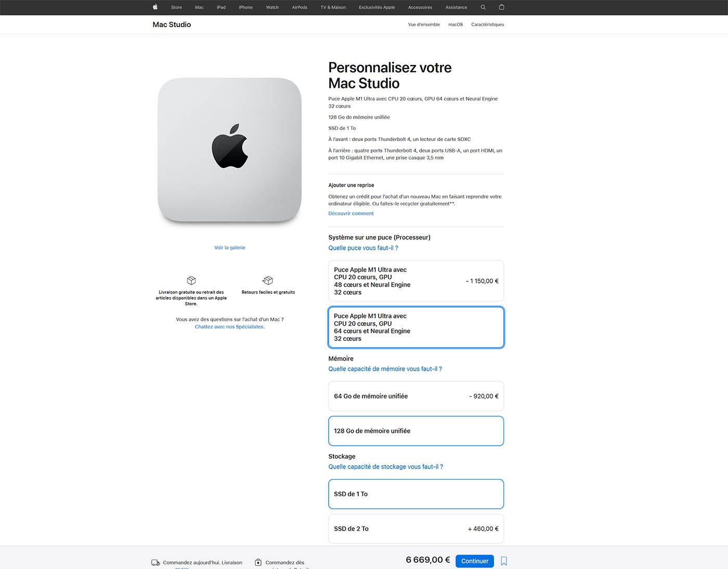Open the Assistance menu item
The image size is (728, 569).
456,7
